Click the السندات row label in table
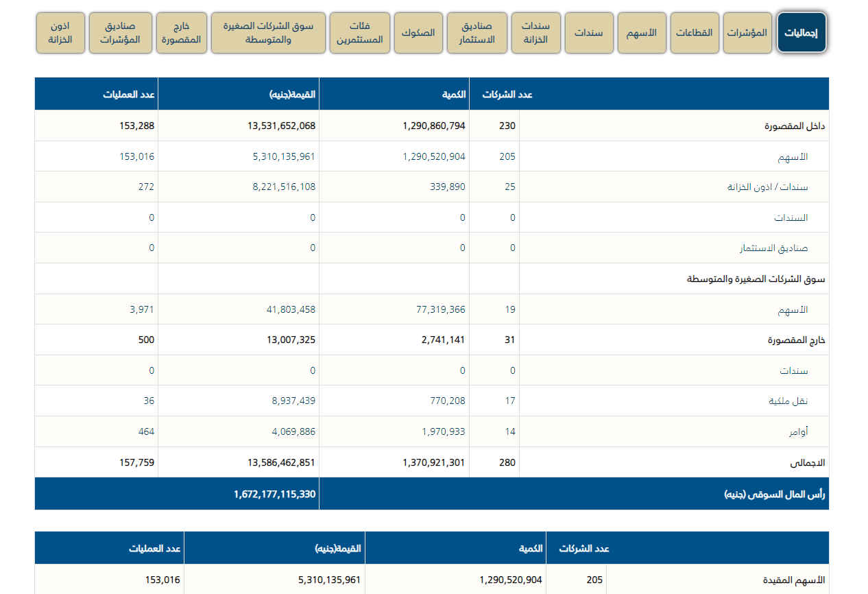Viewport: 868px width, 594px height. point(791,217)
